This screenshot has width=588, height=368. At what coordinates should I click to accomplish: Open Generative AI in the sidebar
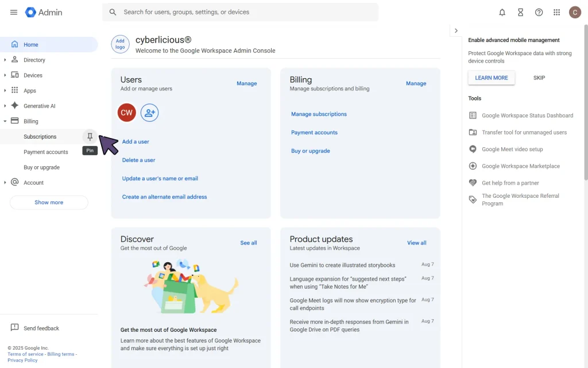click(x=49, y=106)
